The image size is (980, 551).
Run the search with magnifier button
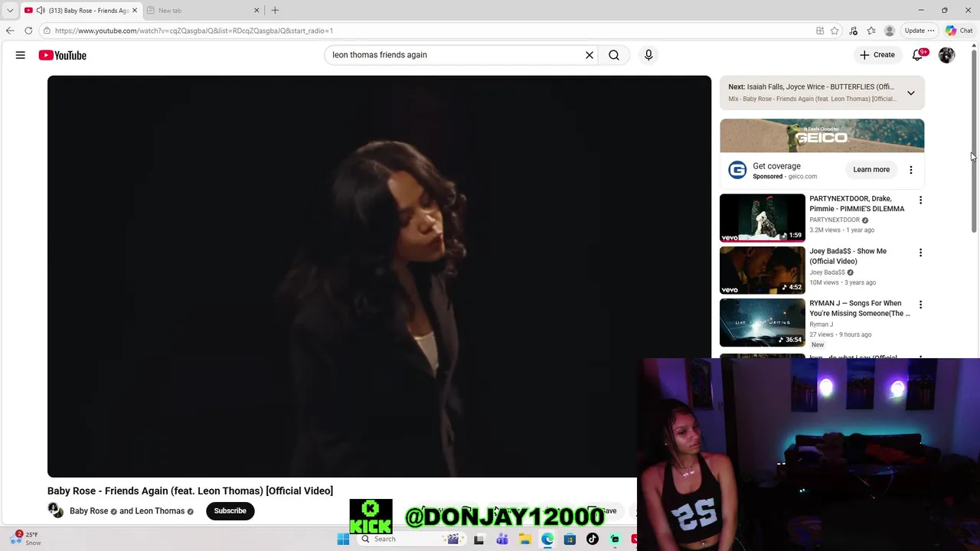614,55
